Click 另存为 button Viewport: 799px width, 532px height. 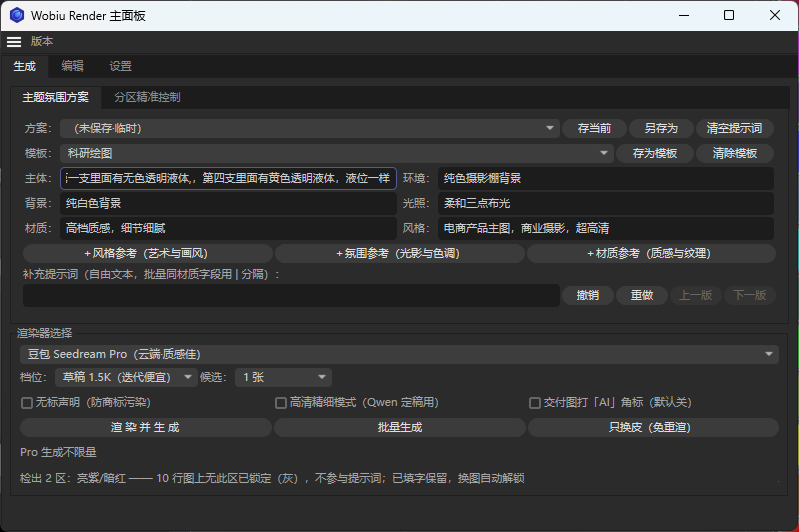click(661, 128)
